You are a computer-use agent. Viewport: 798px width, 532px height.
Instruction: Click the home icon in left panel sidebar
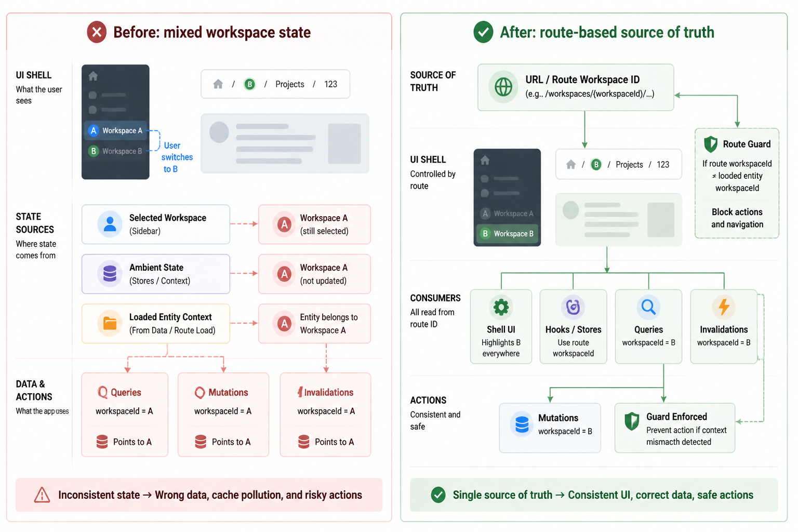click(93, 76)
